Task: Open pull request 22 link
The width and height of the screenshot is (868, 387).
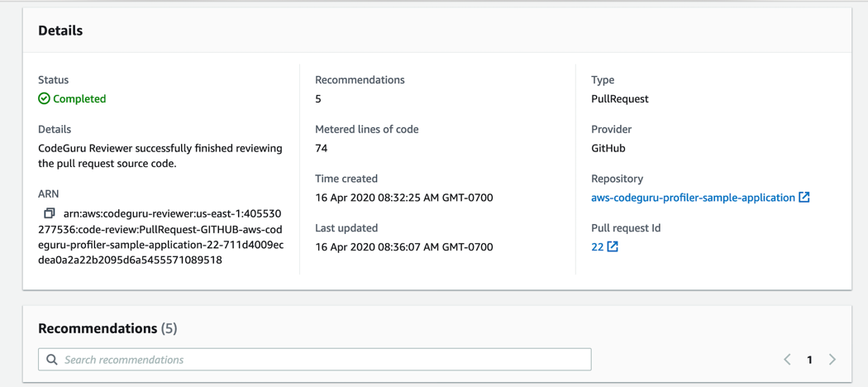Action: click(597, 246)
